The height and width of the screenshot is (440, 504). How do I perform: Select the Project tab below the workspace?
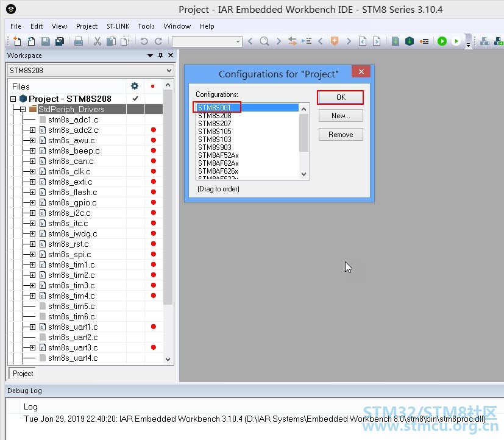pyautogui.click(x=23, y=374)
